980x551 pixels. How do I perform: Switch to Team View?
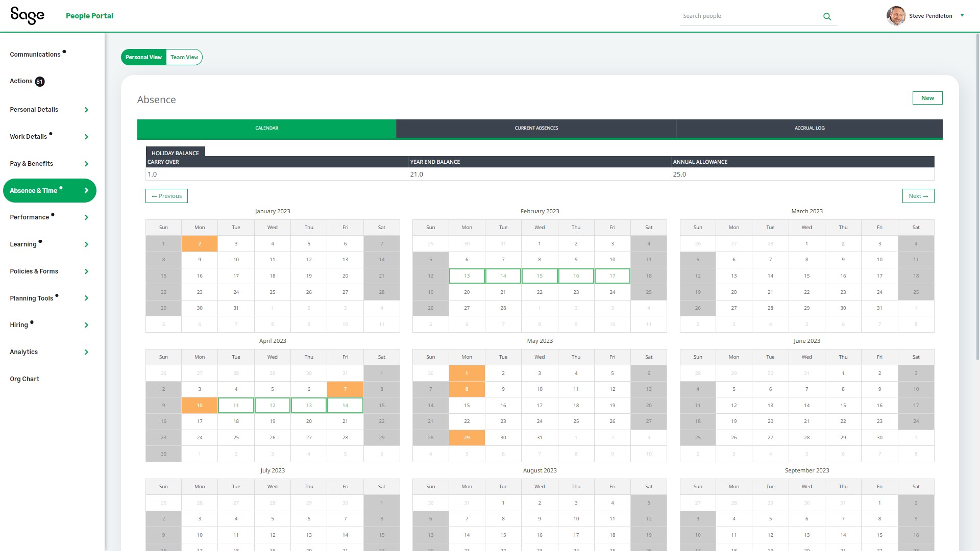point(184,57)
